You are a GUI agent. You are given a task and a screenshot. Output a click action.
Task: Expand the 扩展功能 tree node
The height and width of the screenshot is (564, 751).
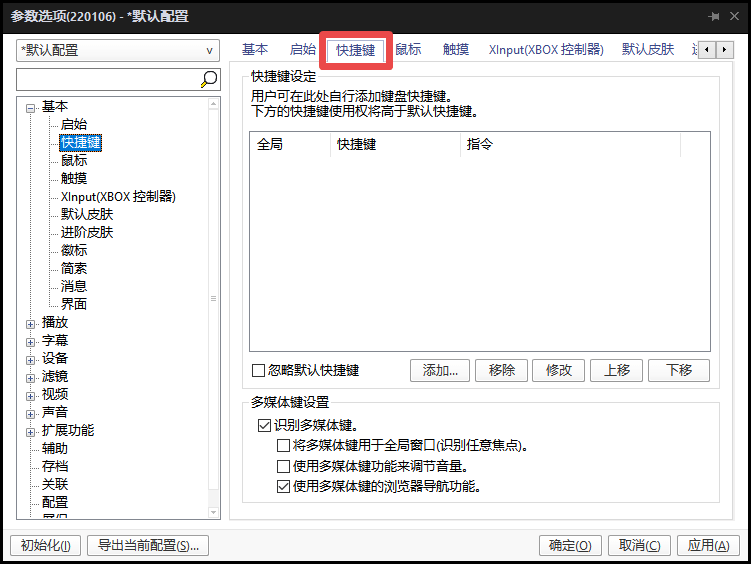[x=30, y=432]
